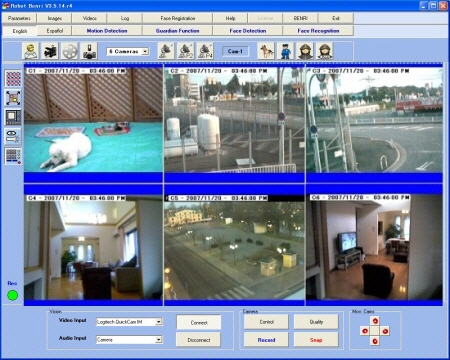Image resolution: width=450 pixels, height=360 pixels.
Task: Click the Disconnect button
Action: pyautogui.click(x=199, y=340)
